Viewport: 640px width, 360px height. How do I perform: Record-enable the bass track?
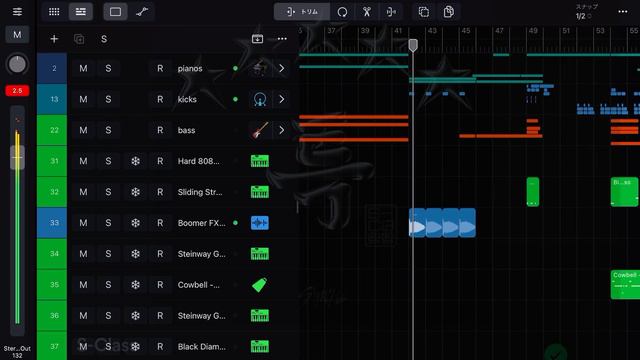pos(160,130)
